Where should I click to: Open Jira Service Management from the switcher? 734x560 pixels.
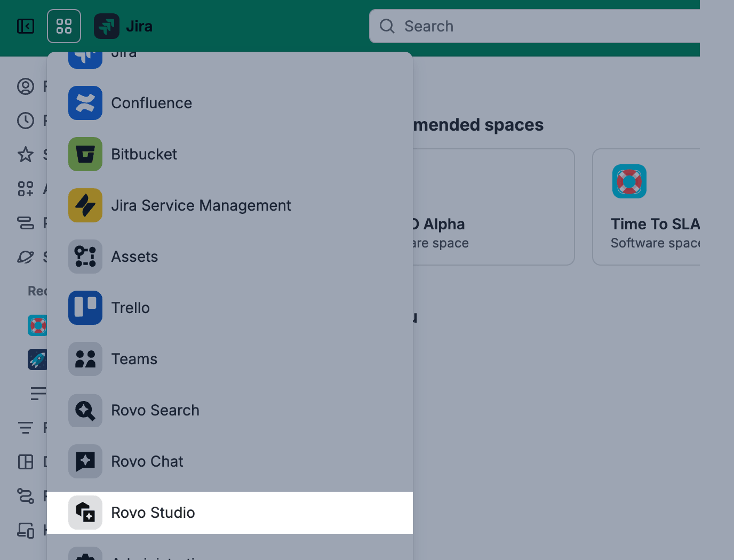point(230,205)
